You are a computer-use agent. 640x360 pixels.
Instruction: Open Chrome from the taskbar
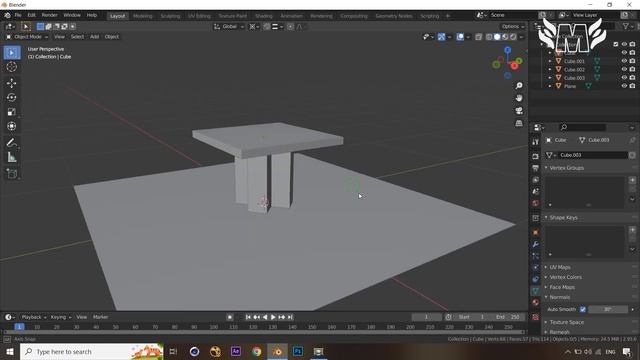pyautogui.click(x=256, y=351)
